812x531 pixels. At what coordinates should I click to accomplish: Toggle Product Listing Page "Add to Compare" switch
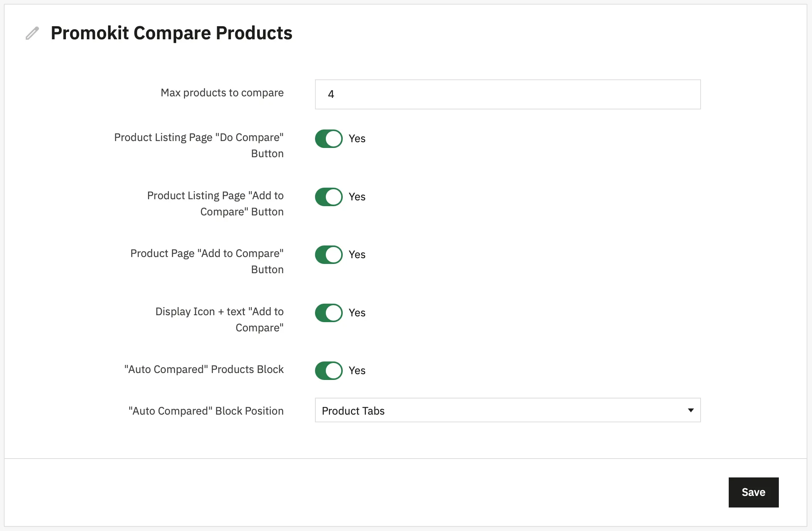[329, 197]
